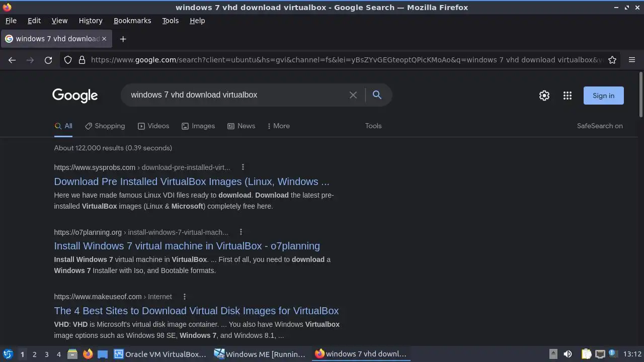Launch the file manager from taskbar
The height and width of the screenshot is (362, 644).
tap(72, 354)
